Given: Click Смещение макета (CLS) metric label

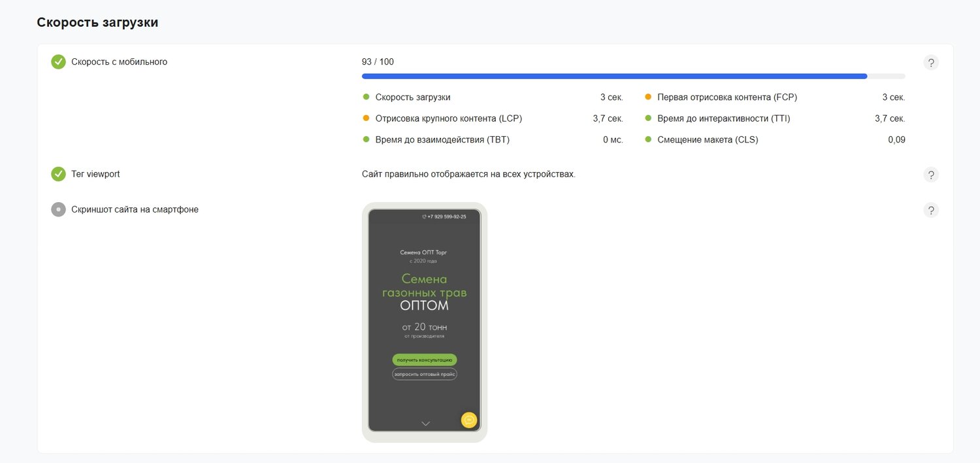Looking at the screenshot, I should point(708,139).
